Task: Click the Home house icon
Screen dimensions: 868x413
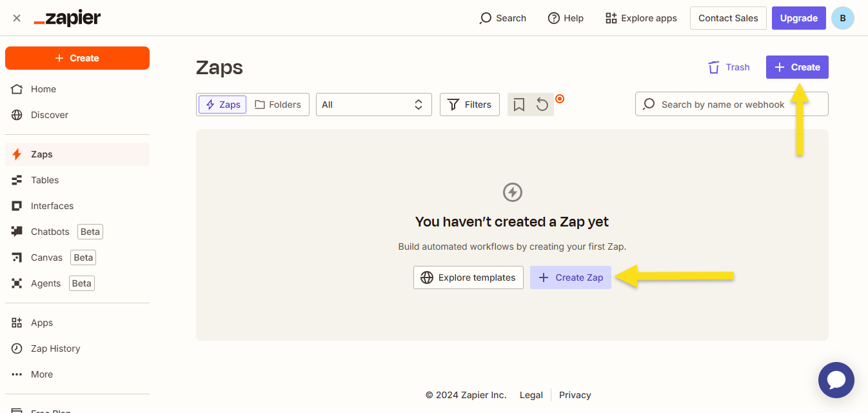Action: pos(17,89)
